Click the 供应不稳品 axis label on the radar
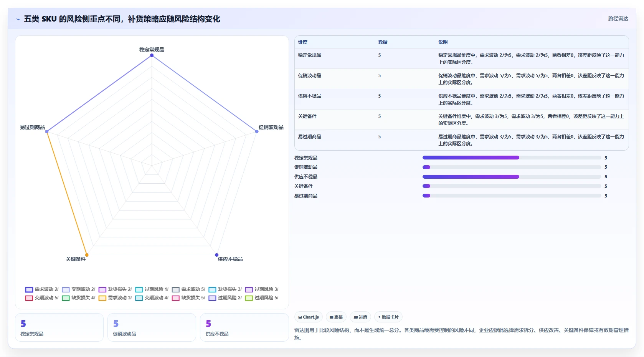Viewport: 644px width, 357px height. tap(230, 259)
